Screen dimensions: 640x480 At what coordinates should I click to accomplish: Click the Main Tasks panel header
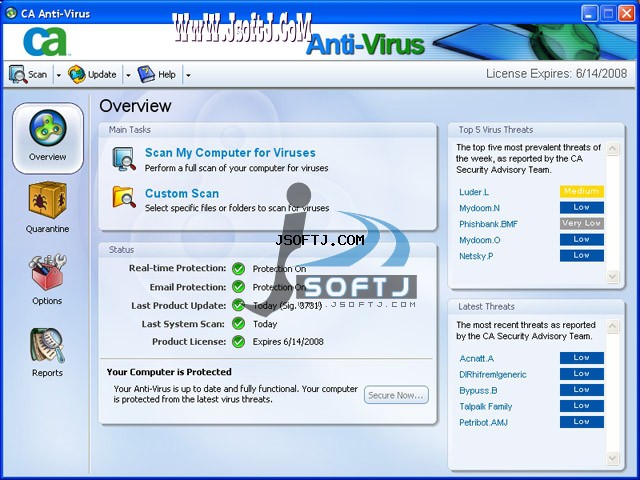click(268, 130)
